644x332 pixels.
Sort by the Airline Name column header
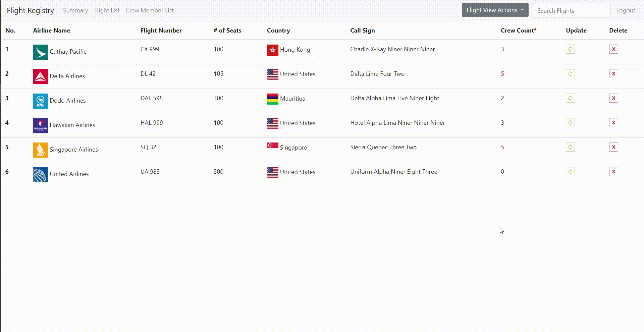point(52,31)
